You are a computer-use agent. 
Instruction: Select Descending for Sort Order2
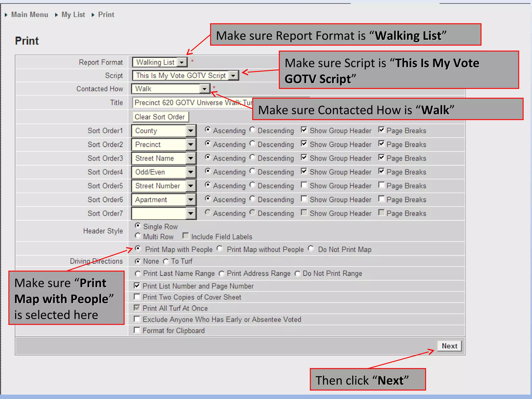tap(252, 143)
